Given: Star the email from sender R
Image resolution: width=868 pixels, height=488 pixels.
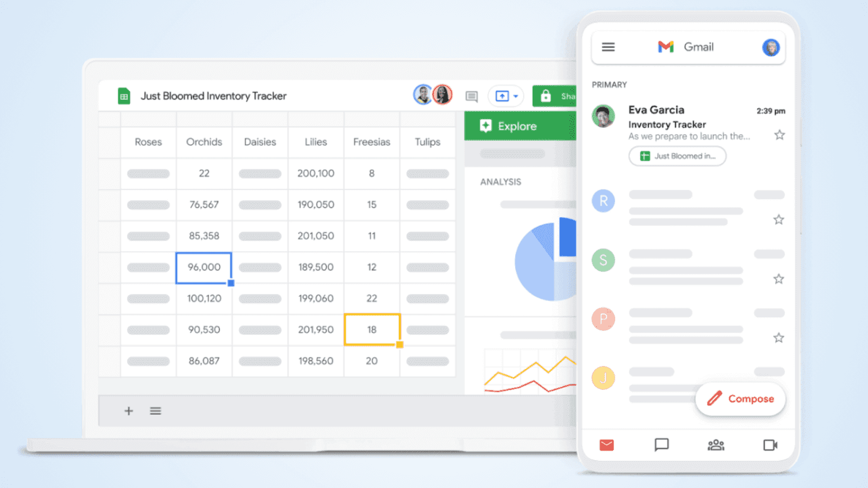Looking at the screenshot, I should pyautogui.click(x=779, y=220).
